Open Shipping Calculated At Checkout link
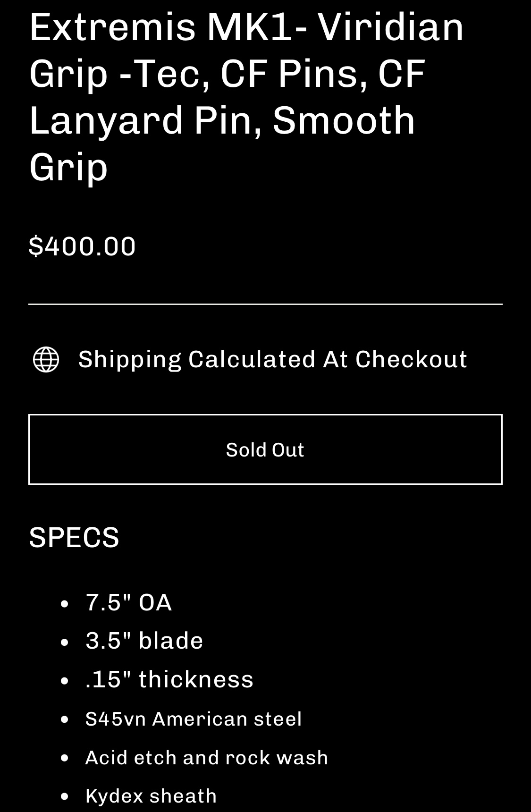Viewport: 531px width, 812px height. (x=273, y=359)
